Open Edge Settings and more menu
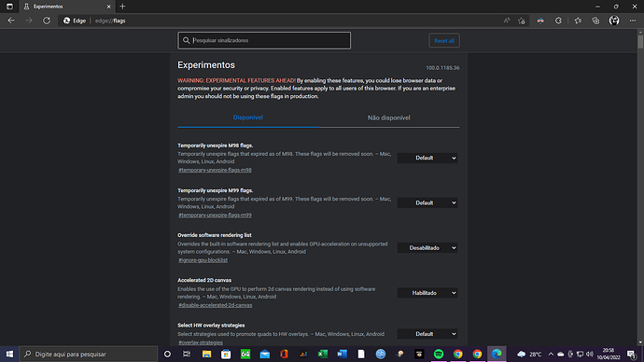644x362 pixels. [x=633, y=21]
